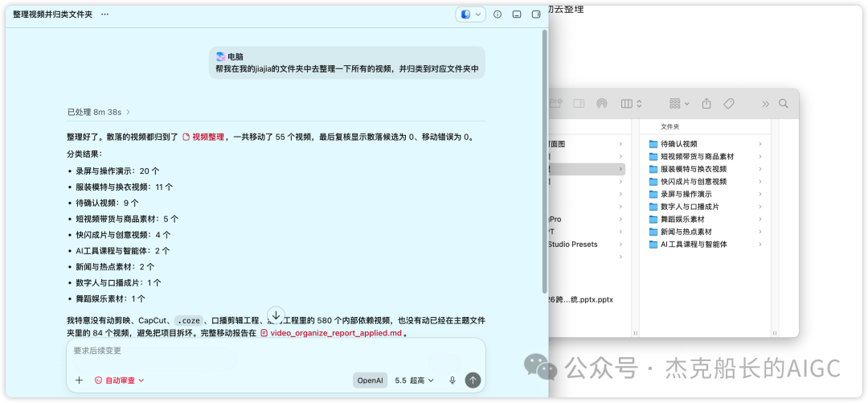Click the .pptx file in Finder left column
The image size is (868, 403).
click(x=579, y=300)
